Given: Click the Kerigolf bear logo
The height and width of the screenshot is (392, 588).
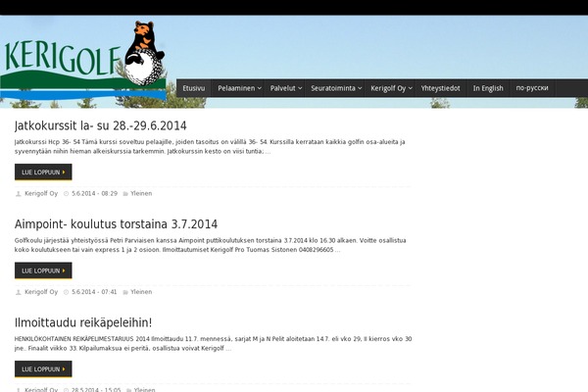Looking at the screenshot, I should click(83, 61).
